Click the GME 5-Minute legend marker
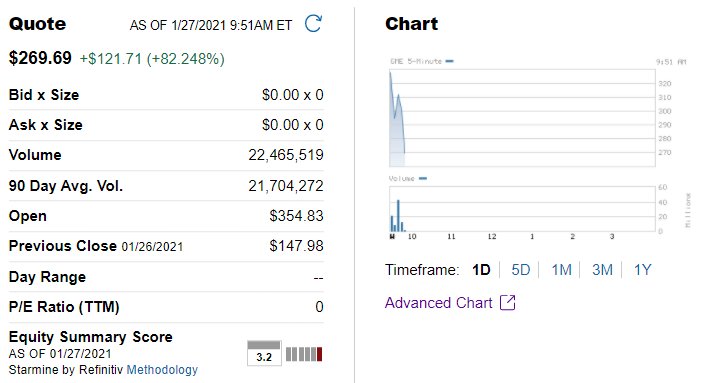The width and height of the screenshot is (704, 383). [449, 61]
